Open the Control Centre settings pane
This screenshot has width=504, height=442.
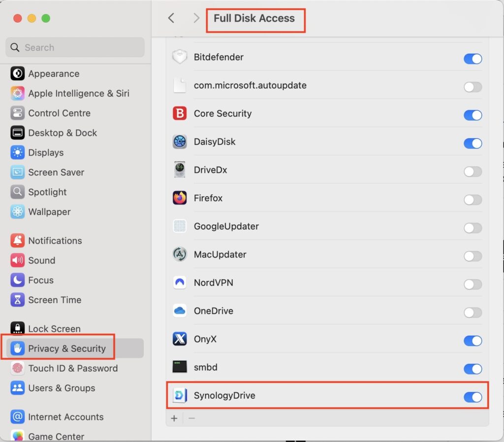59,113
